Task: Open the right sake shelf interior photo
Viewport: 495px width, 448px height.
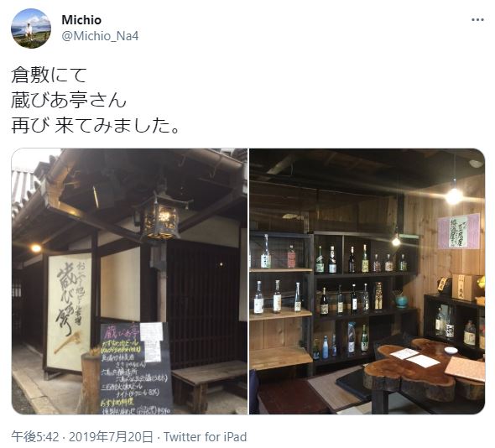Action: (x=367, y=281)
